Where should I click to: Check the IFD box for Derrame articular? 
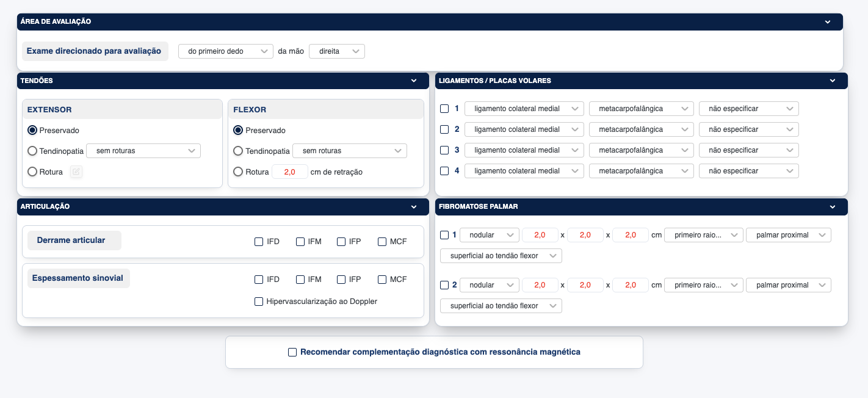[x=259, y=242]
